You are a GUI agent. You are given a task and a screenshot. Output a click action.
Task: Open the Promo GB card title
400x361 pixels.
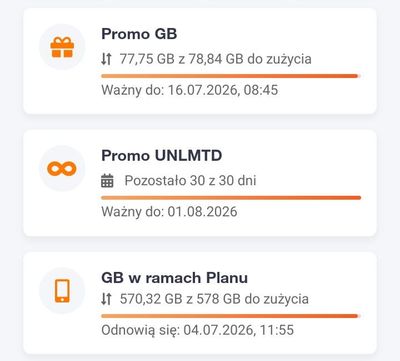pyautogui.click(x=139, y=34)
